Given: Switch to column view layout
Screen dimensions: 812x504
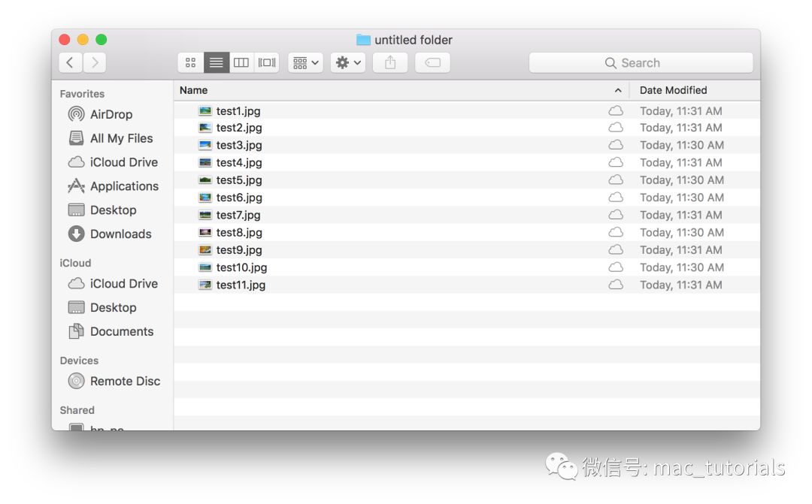Looking at the screenshot, I should pyautogui.click(x=241, y=63).
